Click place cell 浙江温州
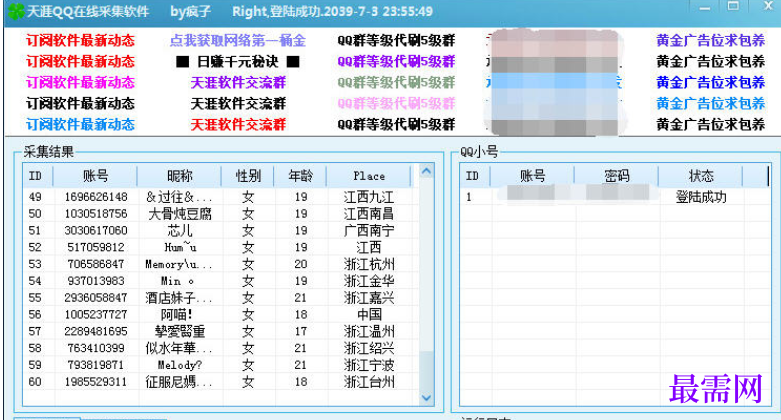This screenshot has height=420, width=781. [x=369, y=331]
